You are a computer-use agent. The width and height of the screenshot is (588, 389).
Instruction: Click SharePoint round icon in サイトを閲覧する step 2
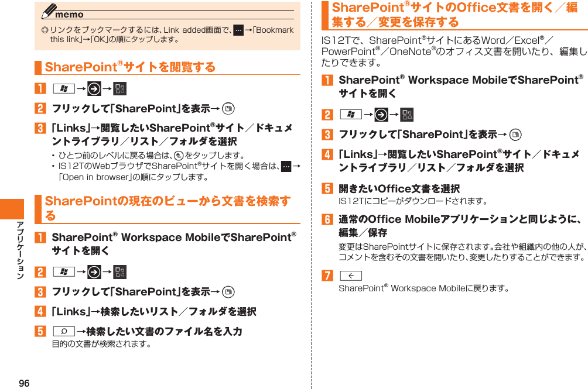228,109
